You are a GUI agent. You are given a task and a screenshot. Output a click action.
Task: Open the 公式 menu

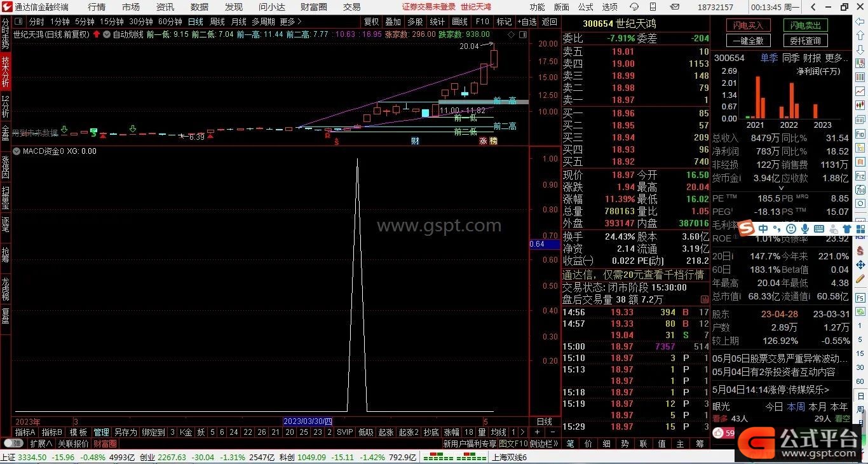pos(586,7)
